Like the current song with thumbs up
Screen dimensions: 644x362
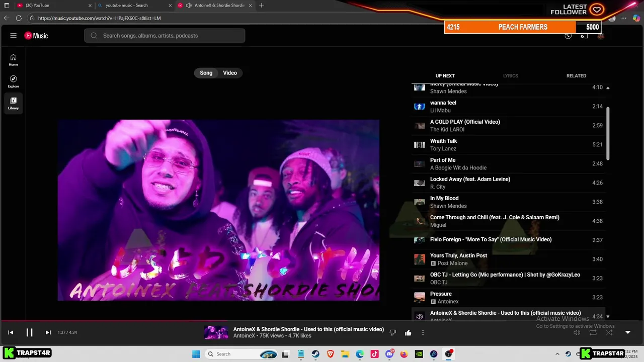(408, 332)
